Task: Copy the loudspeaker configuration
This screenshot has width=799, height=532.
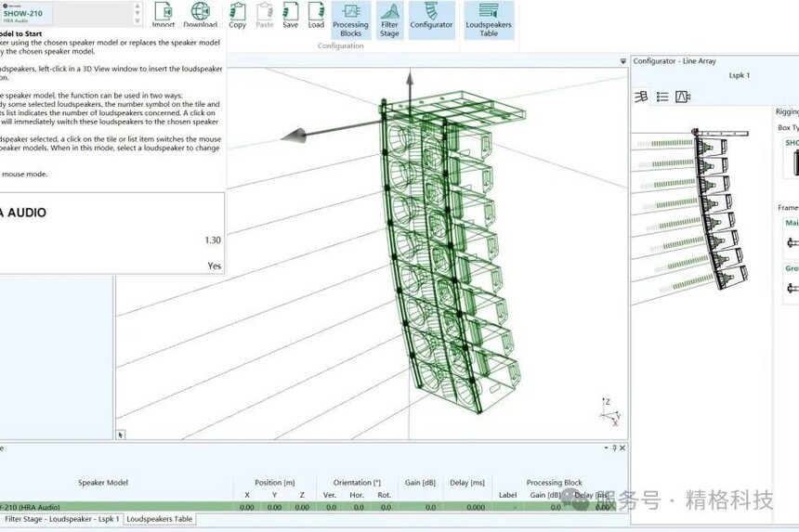Action: 238,15
